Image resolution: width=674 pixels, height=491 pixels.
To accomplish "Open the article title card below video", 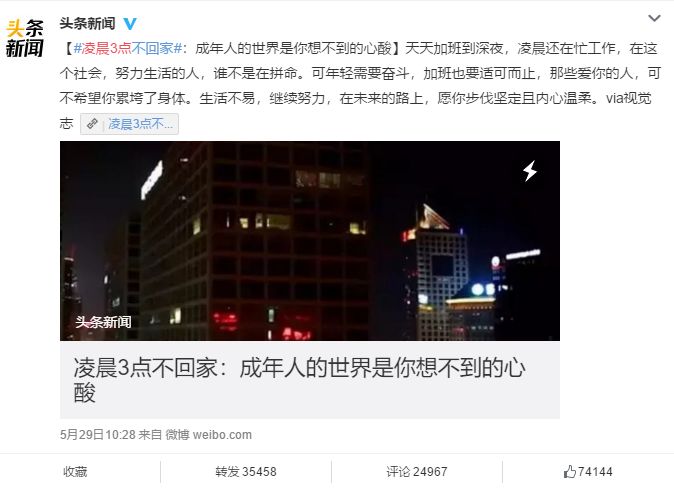I will [309, 379].
